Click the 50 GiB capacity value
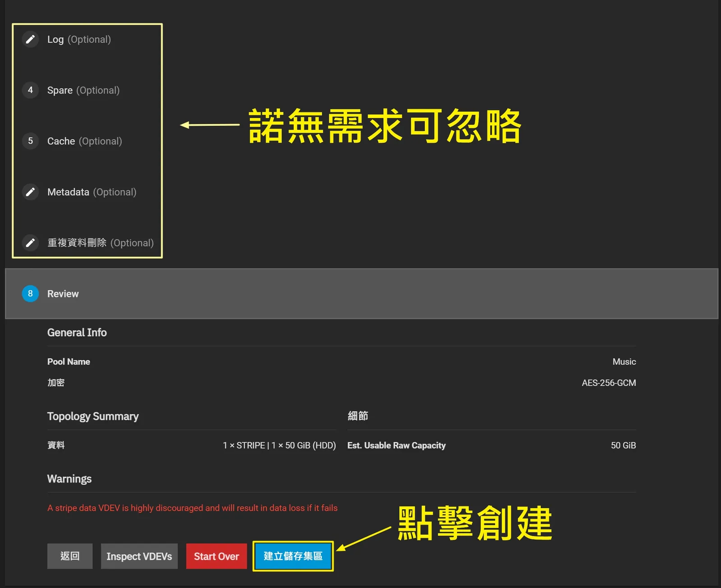The width and height of the screenshot is (721, 588). click(x=623, y=446)
